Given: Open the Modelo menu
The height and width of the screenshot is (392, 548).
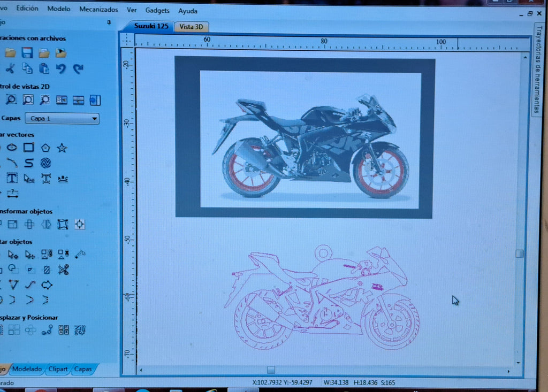Looking at the screenshot, I should (x=59, y=9).
